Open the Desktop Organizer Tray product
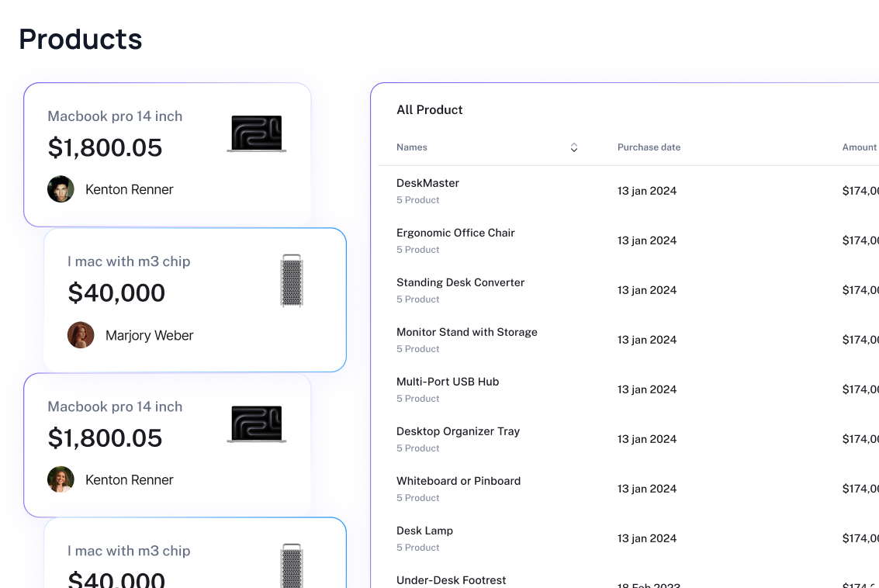The width and height of the screenshot is (879, 588). click(458, 431)
